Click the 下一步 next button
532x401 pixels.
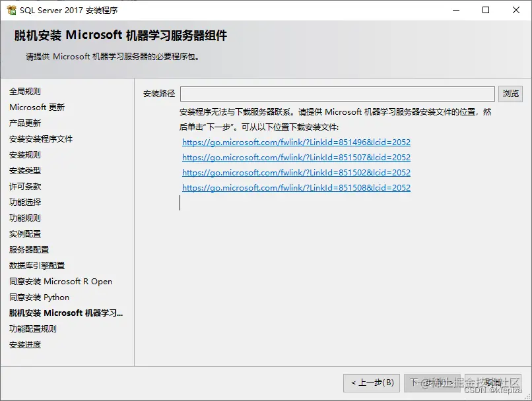432,383
